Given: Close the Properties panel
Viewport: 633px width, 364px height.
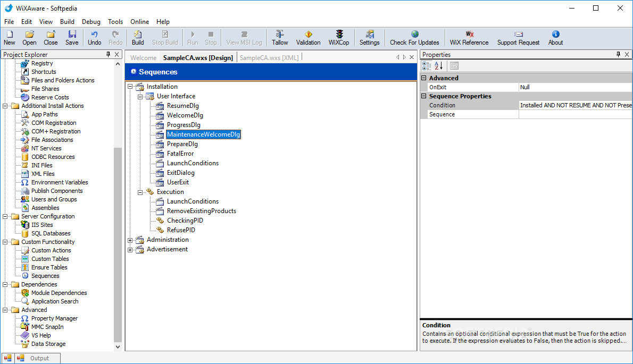Looking at the screenshot, I should pos(627,54).
